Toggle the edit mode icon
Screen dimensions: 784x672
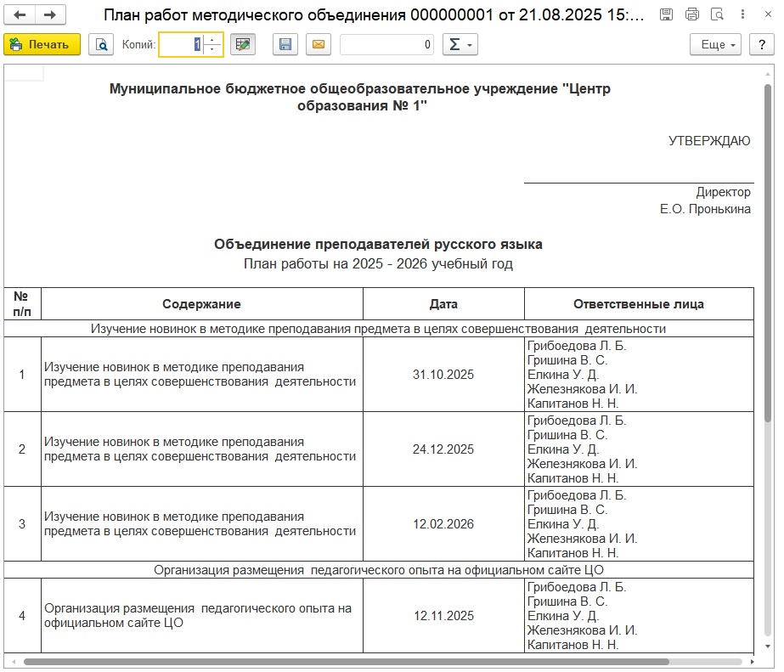pos(244,44)
